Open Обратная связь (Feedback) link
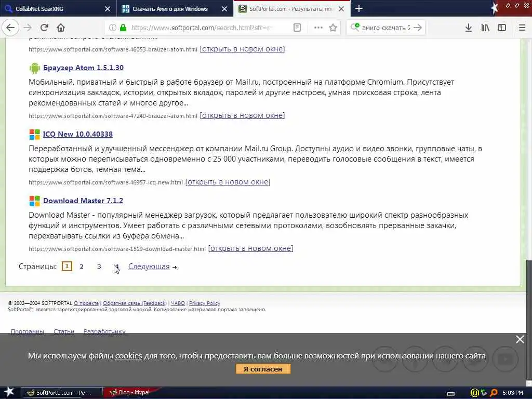The width and height of the screenshot is (532, 399). [x=135, y=303]
